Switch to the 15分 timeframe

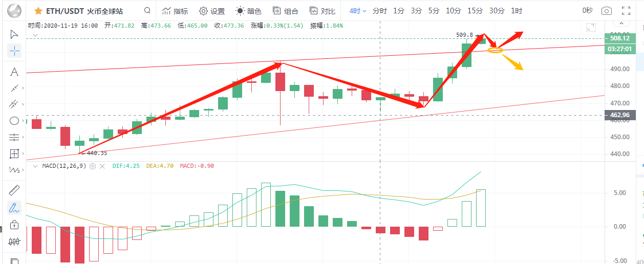pyautogui.click(x=475, y=11)
